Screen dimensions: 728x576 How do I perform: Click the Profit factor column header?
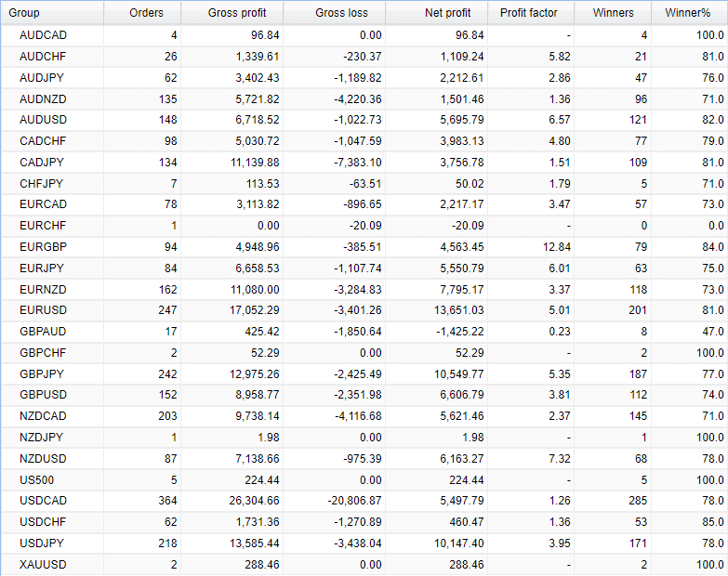[x=531, y=12]
